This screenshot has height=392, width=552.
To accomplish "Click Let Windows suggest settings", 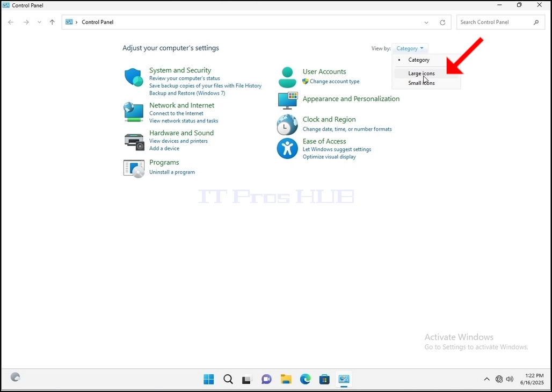I will [337, 149].
